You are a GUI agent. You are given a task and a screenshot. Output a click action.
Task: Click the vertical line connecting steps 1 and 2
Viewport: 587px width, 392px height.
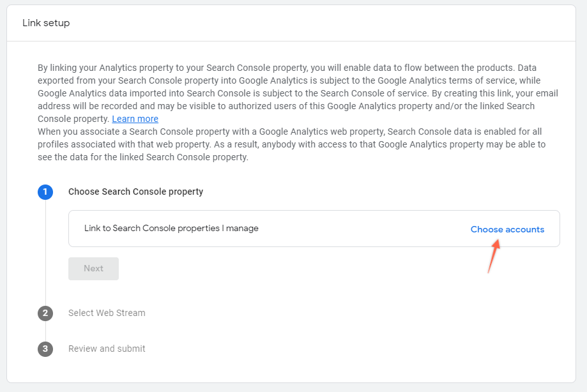pyautogui.click(x=45, y=252)
